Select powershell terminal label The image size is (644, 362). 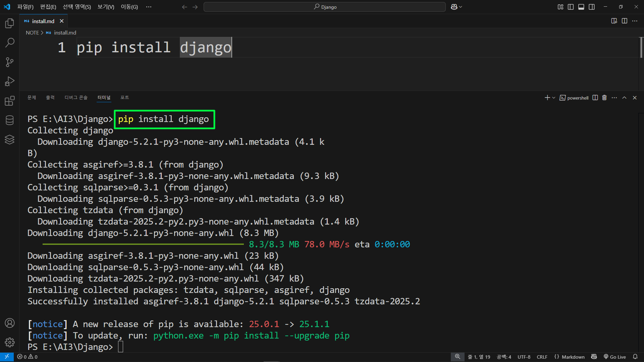[574, 98]
